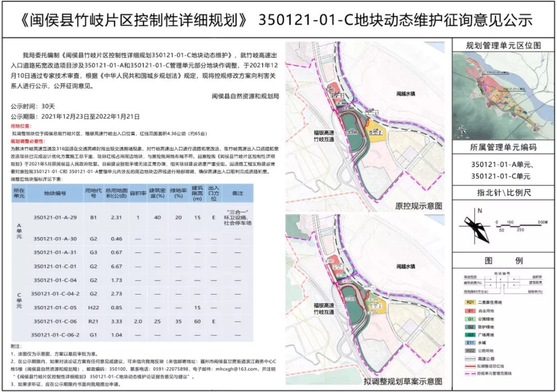Click the pink dashed 控规单元管理范围线 symbol

click(470, 373)
